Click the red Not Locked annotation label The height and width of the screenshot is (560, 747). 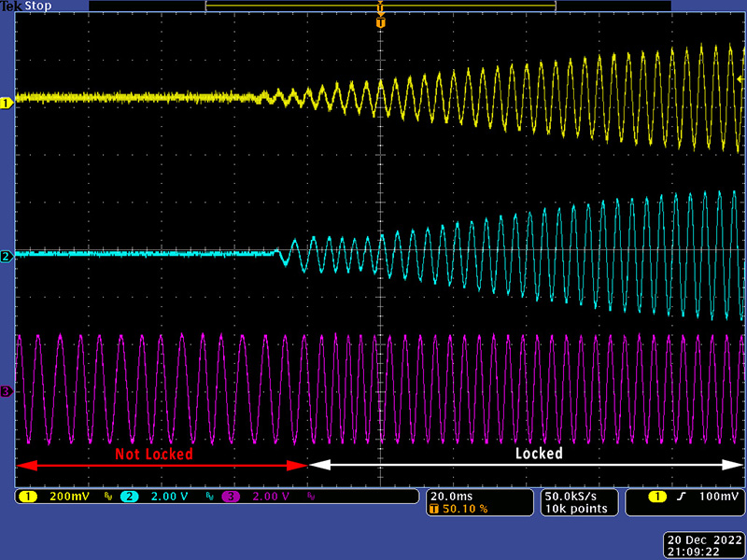point(154,454)
